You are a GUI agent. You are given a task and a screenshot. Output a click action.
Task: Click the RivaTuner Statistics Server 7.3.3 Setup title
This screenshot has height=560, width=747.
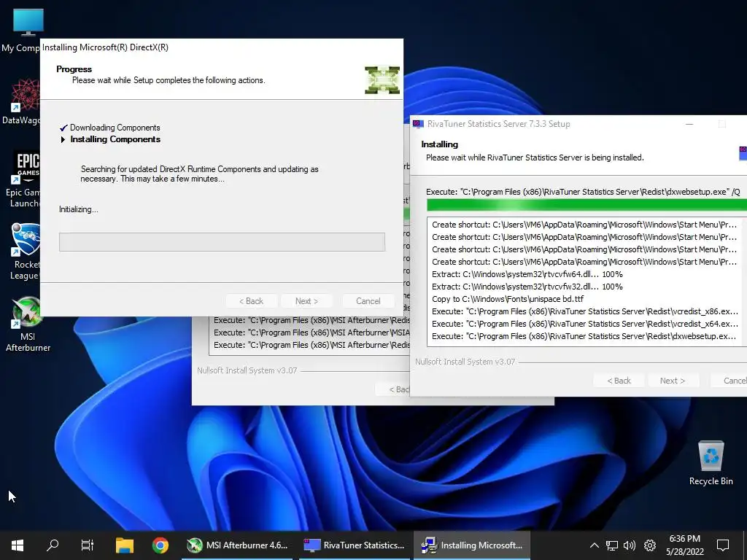498,124
